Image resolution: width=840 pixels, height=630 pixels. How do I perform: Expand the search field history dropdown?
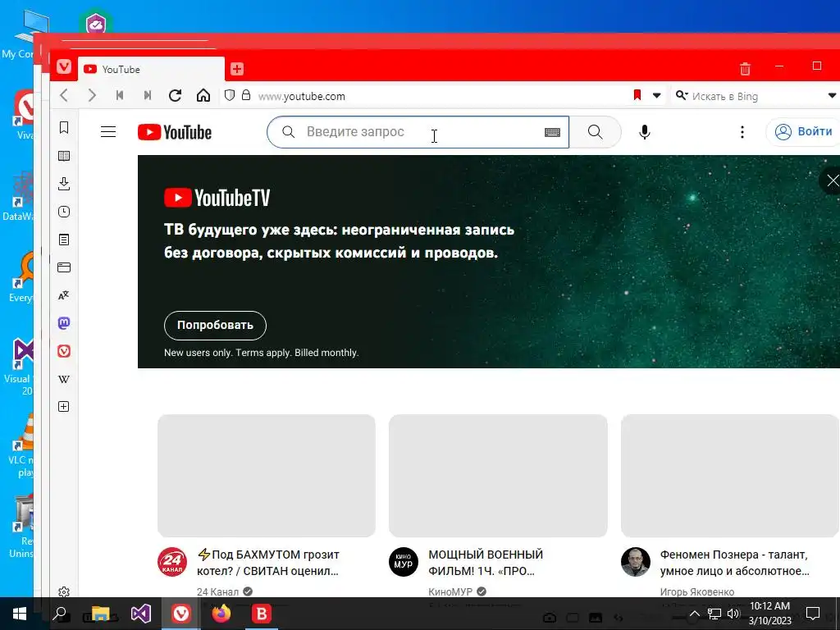coord(832,96)
